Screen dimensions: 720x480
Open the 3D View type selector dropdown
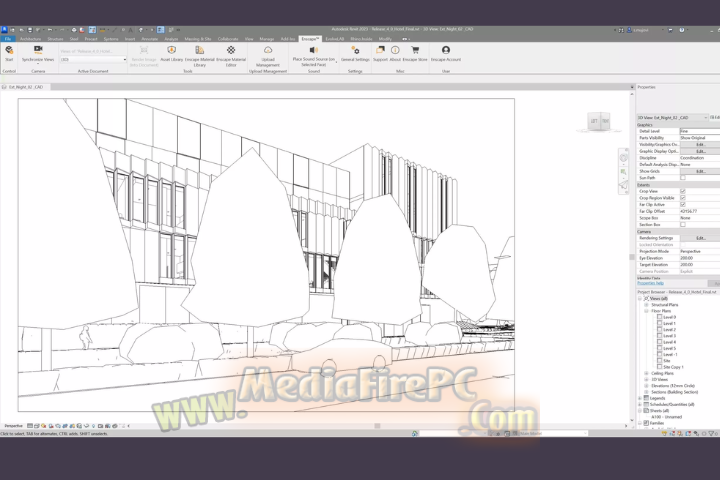(x=672, y=118)
